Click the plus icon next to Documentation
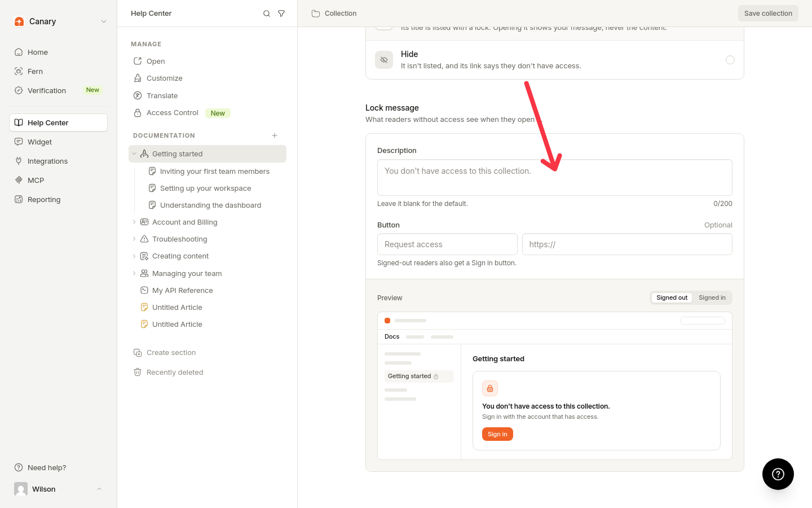 (x=275, y=135)
